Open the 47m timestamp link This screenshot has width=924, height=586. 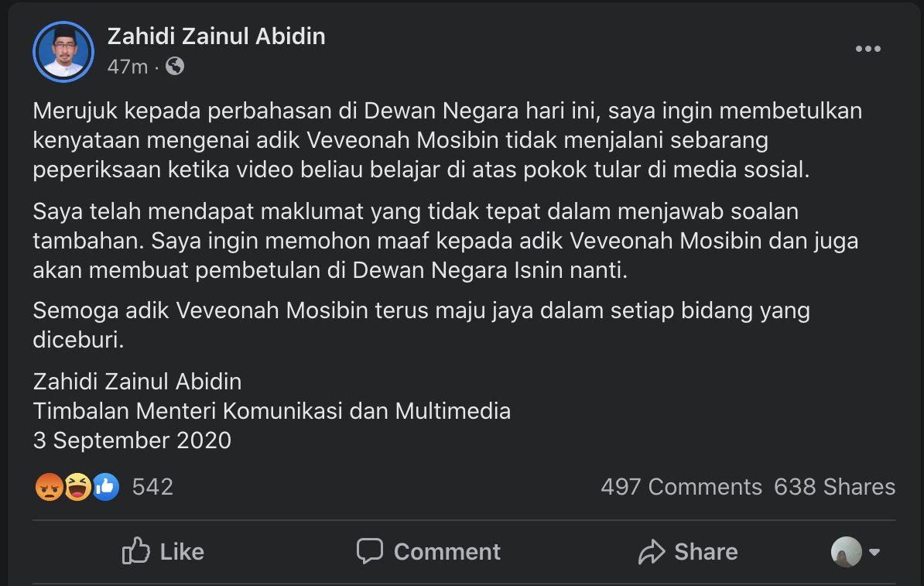point(127,67)
